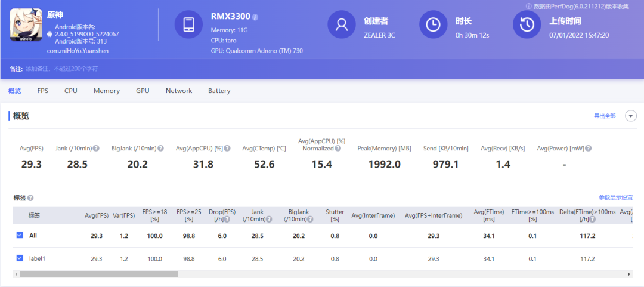Click the 0h 30m 12s duration text
The width and height of the screenshot is (644, 287).
coord(472,35)
